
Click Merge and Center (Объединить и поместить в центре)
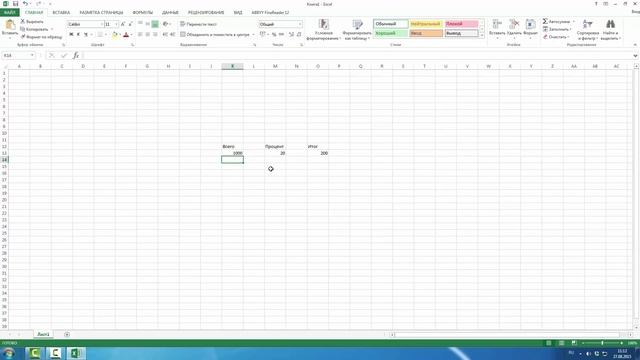[215, 35]
